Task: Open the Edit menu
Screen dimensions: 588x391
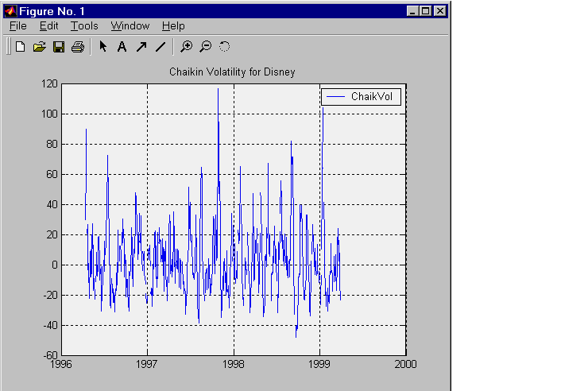Action: click(x=48, y=26)
